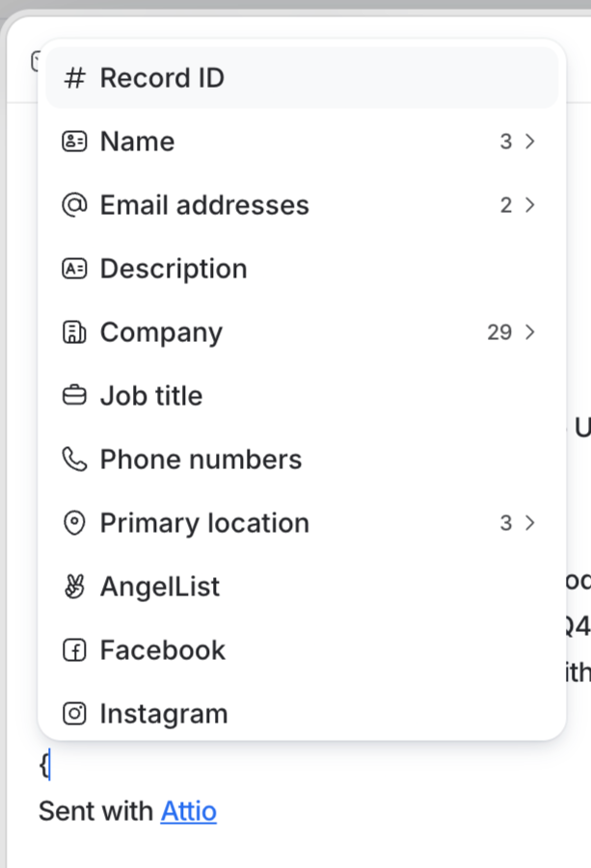Viewport: 591px width, 868px height.
Task: Click the contact card icon next to Name
Action: point(74,141)
